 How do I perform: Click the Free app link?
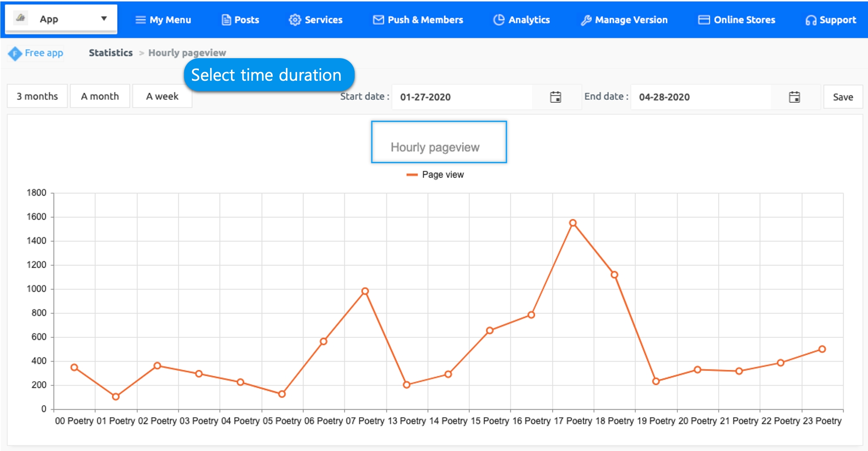pos(44,53)
